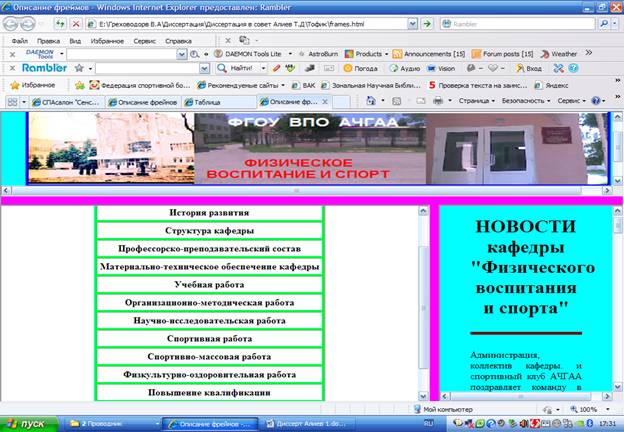The height and width of the screenshot is (432, 624).
Task: Click the star icon next to Rambler logo
Action: tap(79, 68)
